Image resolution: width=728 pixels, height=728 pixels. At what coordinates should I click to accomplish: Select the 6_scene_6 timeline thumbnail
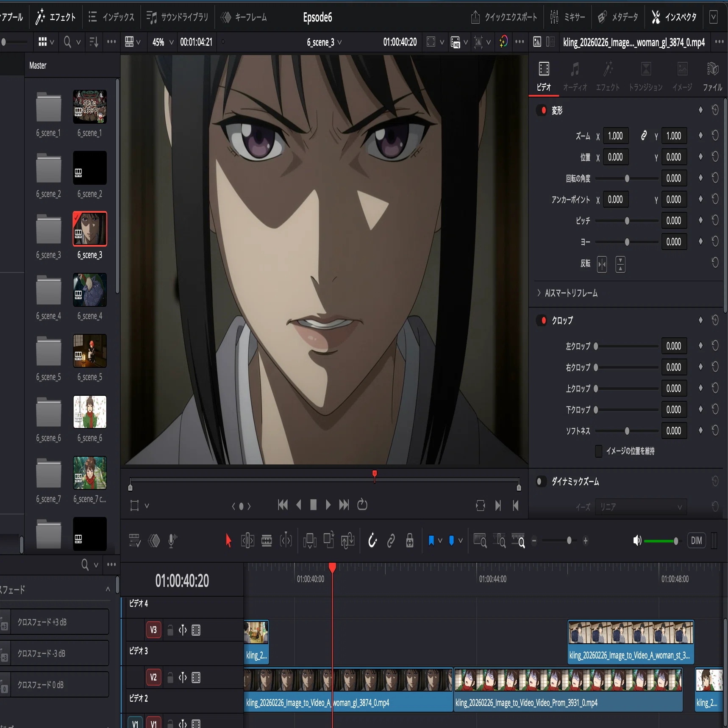(90, 412)
